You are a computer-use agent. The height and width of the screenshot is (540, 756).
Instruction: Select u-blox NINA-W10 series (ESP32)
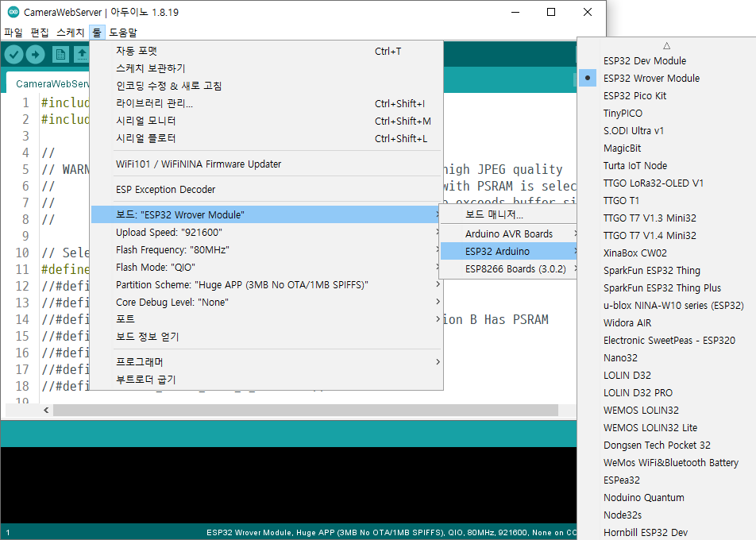tap(666, 305)
